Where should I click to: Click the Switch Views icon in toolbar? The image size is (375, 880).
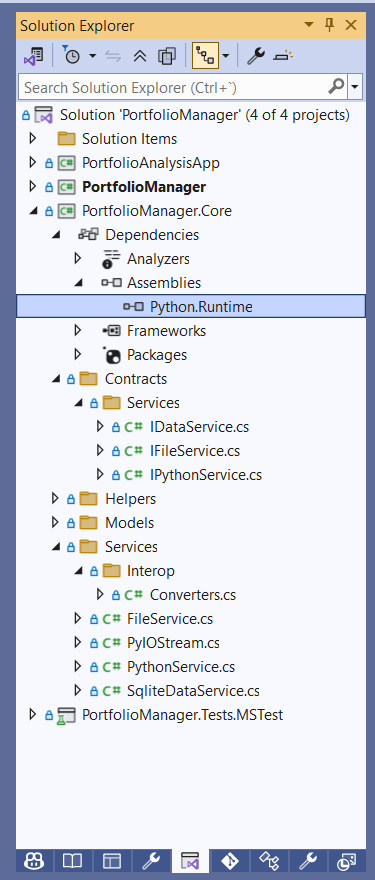click(33, 56)
